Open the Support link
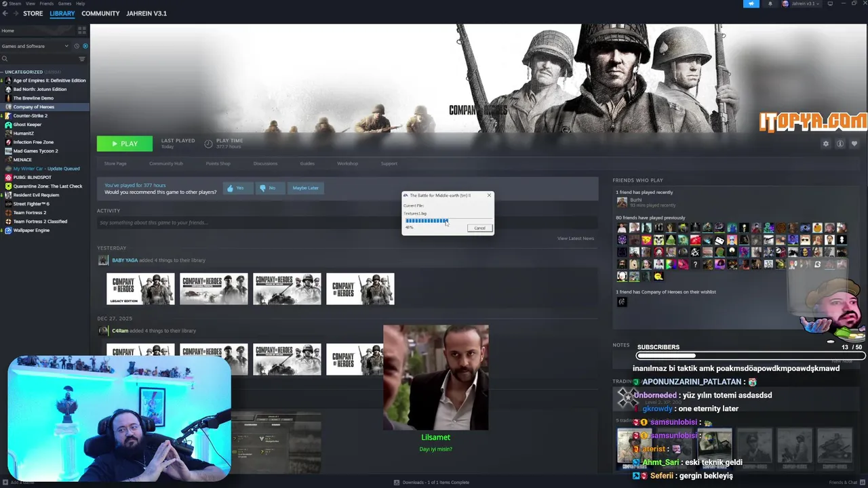The width and height of the screenshot is (868, 488). 389,163
